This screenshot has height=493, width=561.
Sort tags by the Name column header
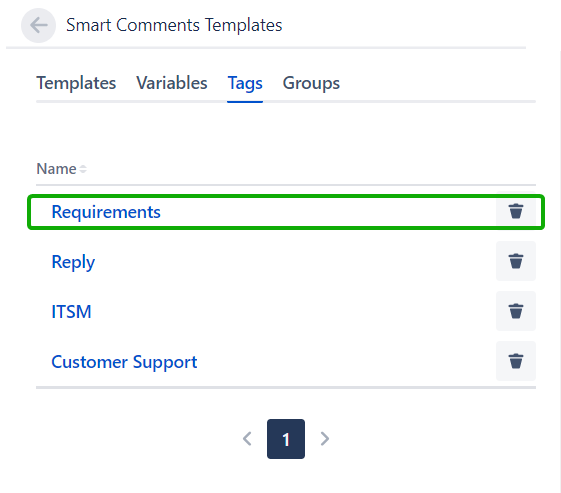[57, 169]
